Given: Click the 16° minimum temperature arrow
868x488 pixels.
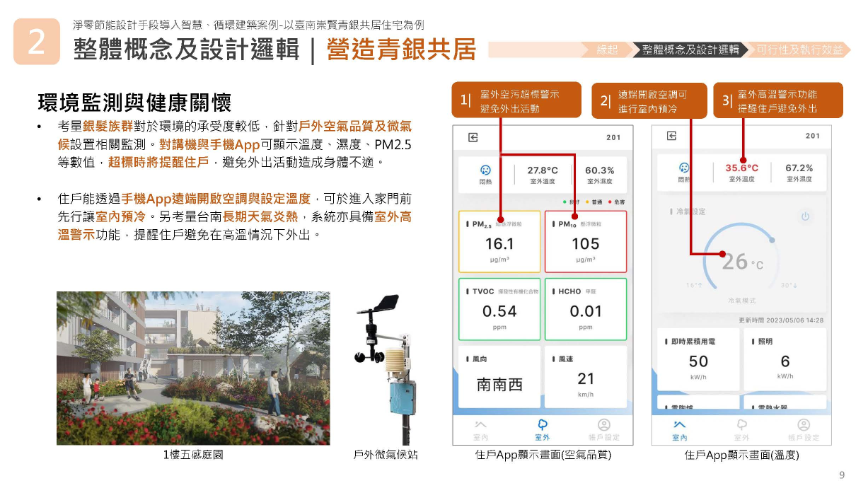Looking at the screenshot, I should 694,285.
